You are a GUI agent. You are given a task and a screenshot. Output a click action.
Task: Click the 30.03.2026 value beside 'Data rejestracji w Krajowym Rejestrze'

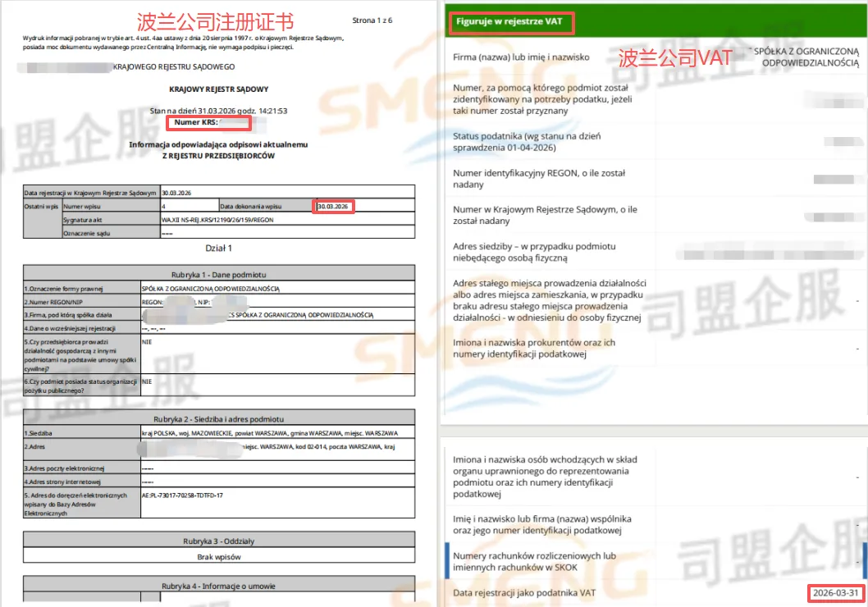click(176, 193)
